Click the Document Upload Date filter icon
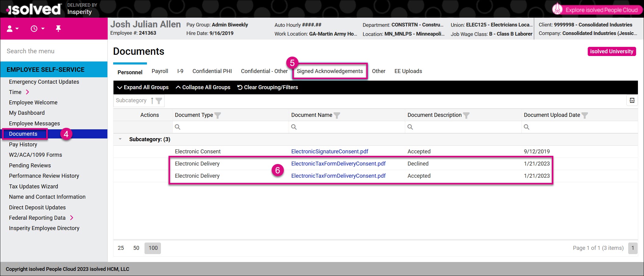Image resolution: width=644 pixels, height=276 pixels. [585, 115]
